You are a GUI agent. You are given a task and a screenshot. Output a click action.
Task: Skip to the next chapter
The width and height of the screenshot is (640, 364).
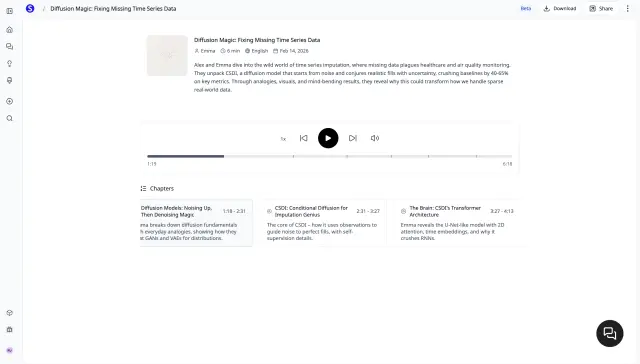point(353,138)
